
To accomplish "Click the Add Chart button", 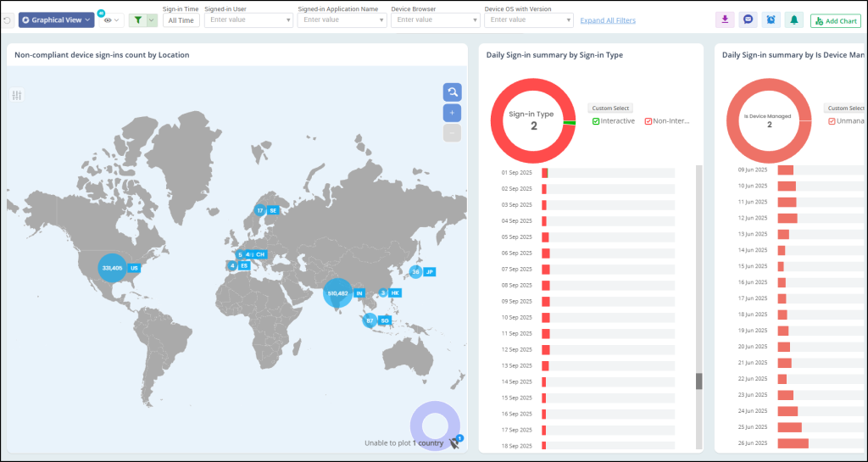I will [x=836, y=21].
